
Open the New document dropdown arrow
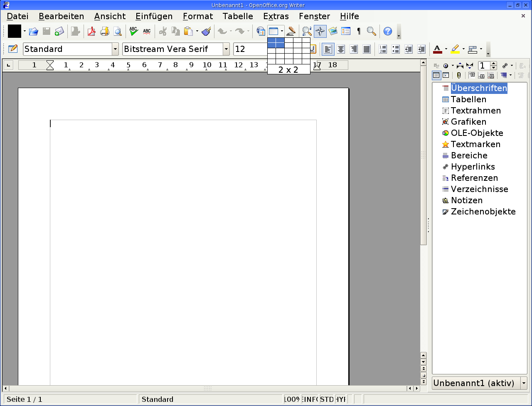coord(25,31)
